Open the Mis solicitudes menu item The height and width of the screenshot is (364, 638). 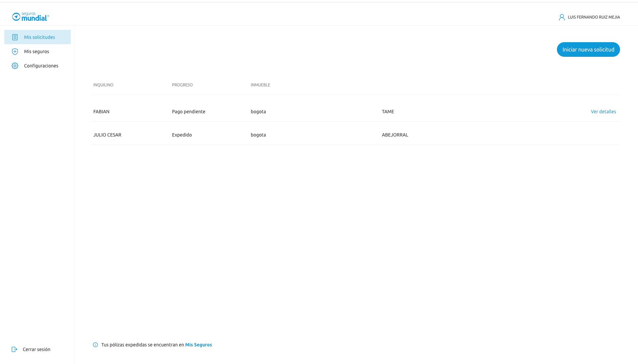39,37
